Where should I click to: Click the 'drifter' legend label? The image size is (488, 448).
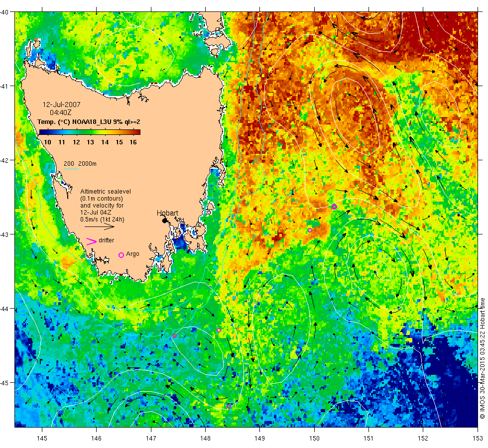[x=106, y=240]
